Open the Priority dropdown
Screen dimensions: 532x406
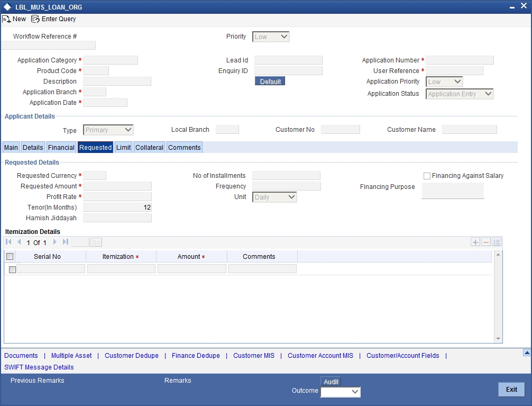click(x=271, y=37)
